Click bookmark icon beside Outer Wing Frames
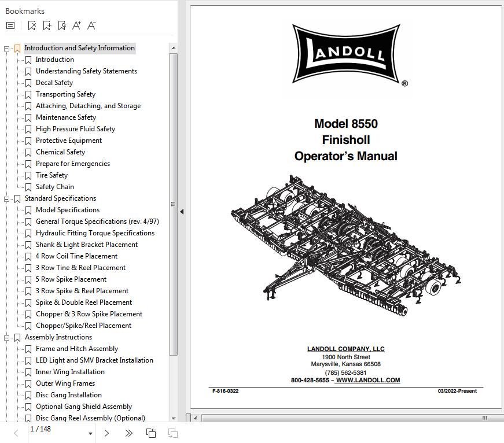 [28, 384]
